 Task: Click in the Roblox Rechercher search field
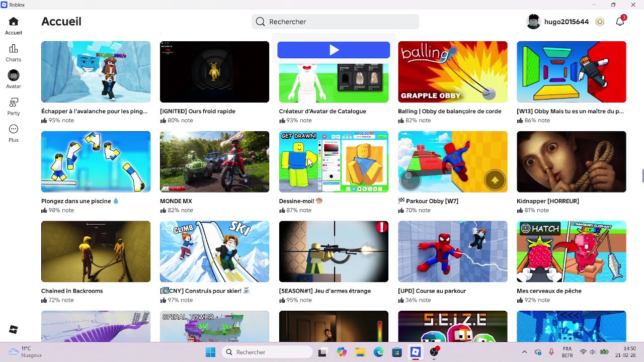pos(335,22)
